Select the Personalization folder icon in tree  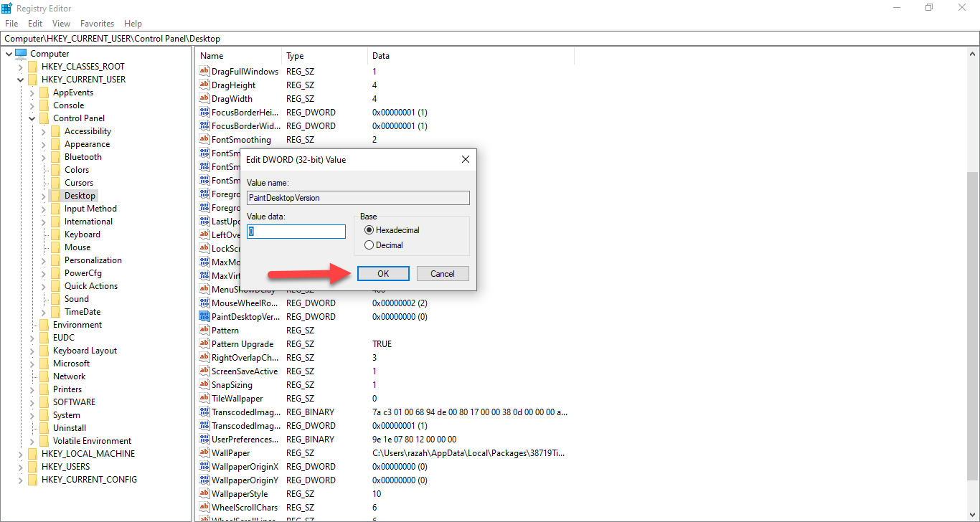click(56, 260)
